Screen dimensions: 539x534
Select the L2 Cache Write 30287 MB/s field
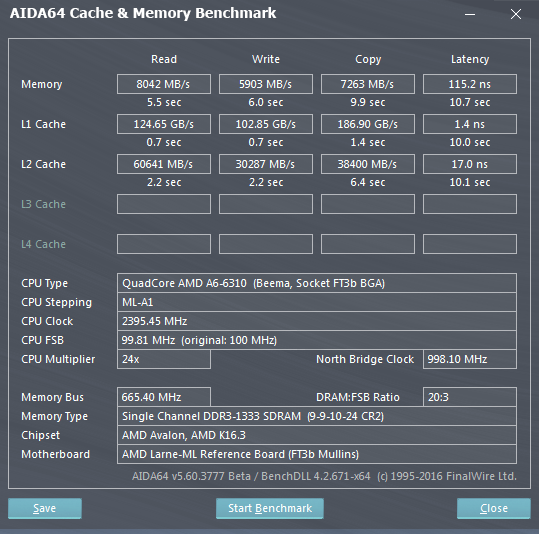[x=266, y=164]
